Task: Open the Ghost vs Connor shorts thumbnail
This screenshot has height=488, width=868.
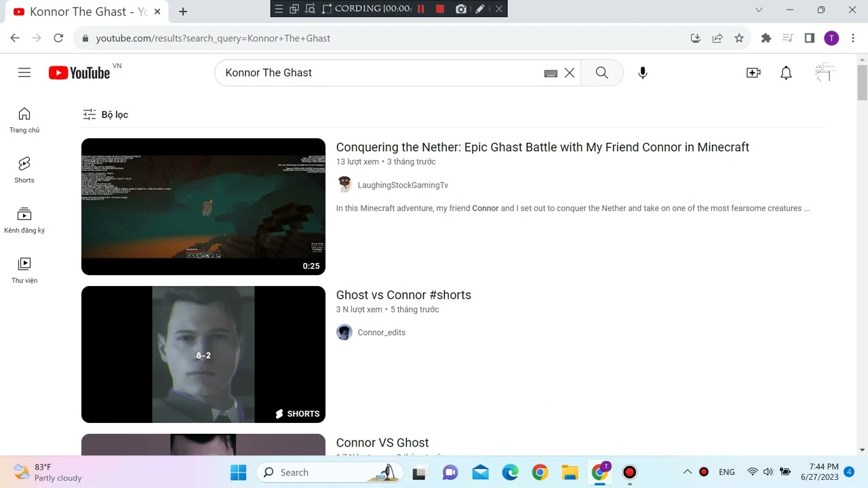Action: [203, 354]
